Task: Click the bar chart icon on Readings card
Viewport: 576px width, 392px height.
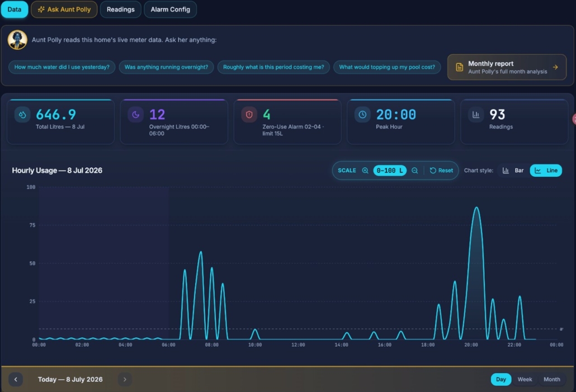Action: (x=476, y=115)
